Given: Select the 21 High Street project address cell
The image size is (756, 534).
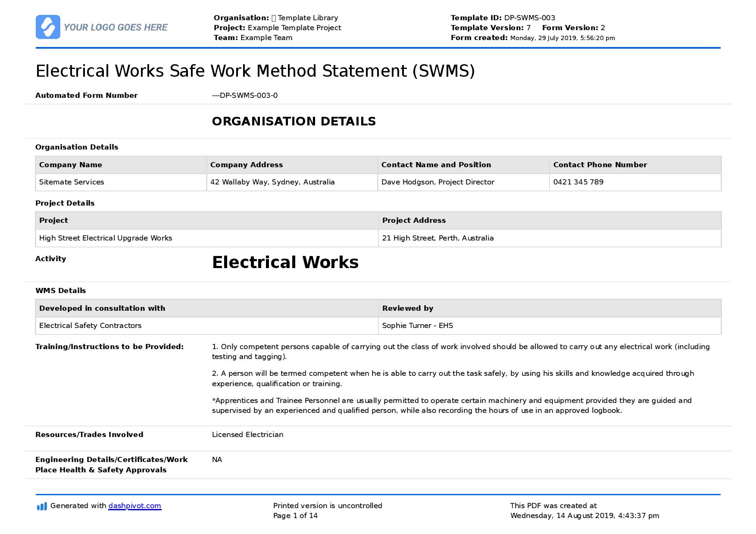Looking at the screenshot, I should [x=437, y=238].
